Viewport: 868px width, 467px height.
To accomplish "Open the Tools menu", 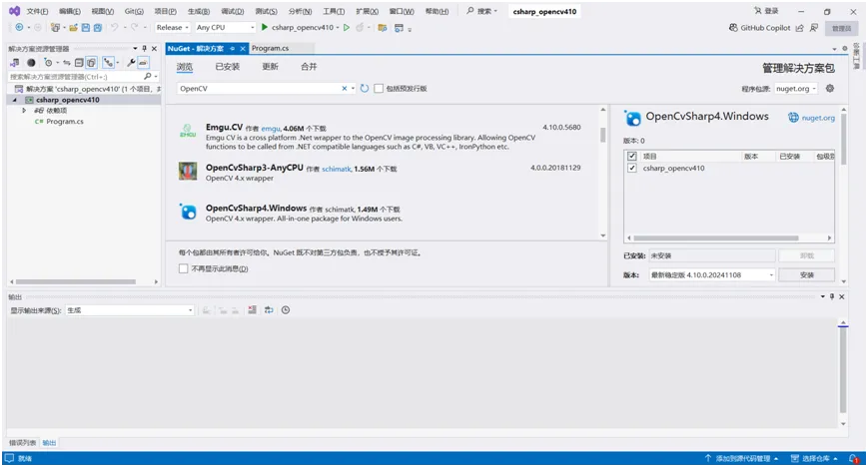I will coord(334,11).
